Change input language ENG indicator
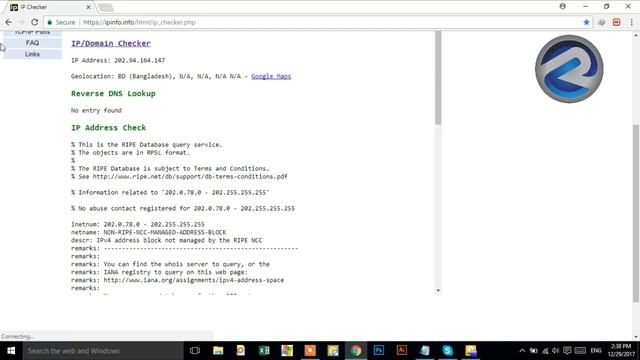The height and width of the screenshot is (360, 640). (596, 351)
